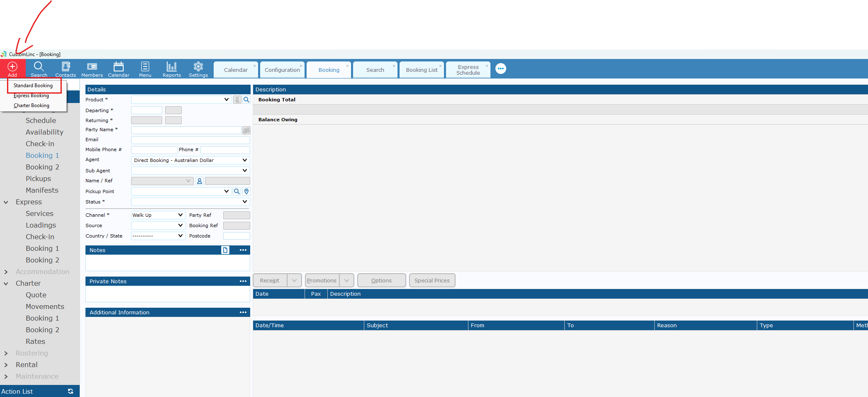Switch to the Express Schedule tab
The image size is (868, 397).
pyautogui.click(x=468, y=70)
